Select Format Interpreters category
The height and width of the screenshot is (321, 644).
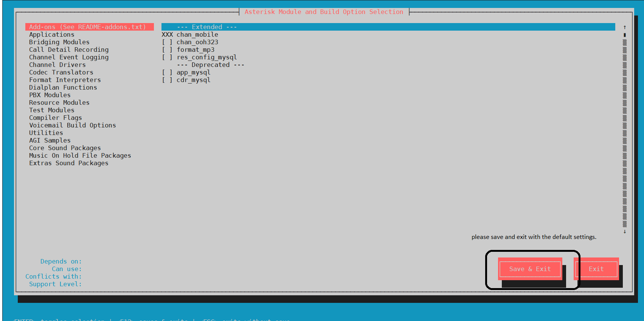(x=65, y=80)
